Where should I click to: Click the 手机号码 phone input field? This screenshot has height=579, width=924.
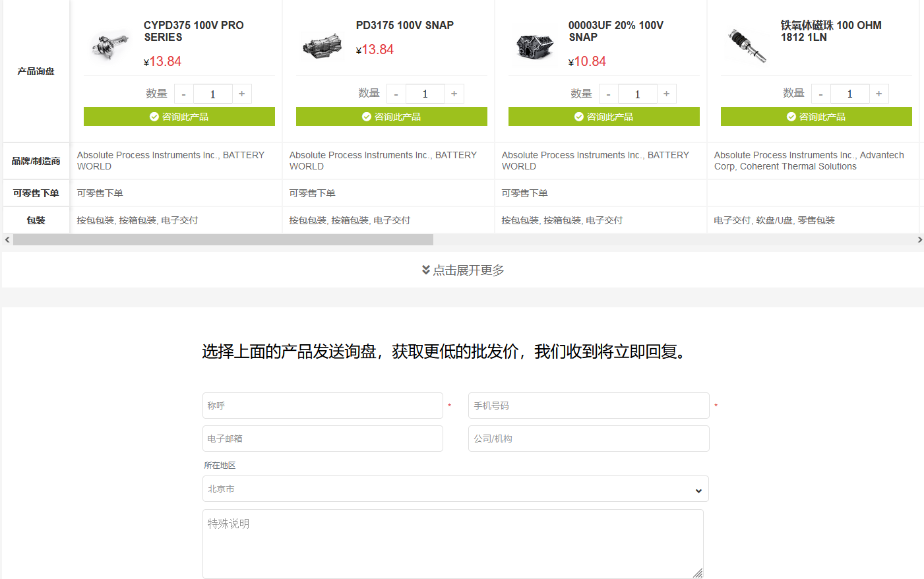[x=588, y=406]
